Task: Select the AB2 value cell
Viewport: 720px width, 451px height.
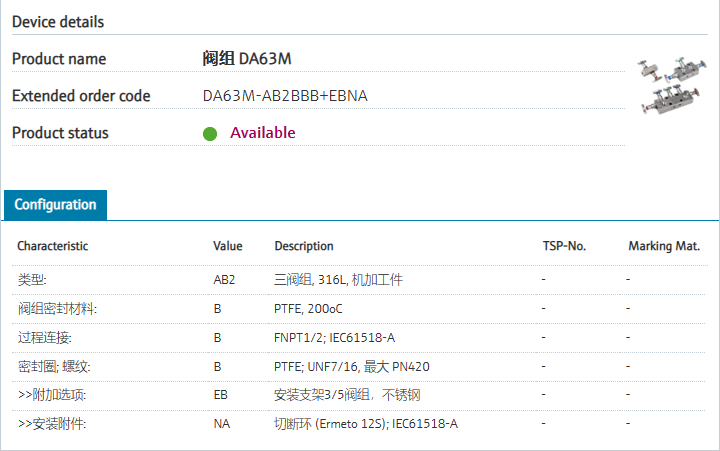Action: pyautogui.click(x=224, y=280)
